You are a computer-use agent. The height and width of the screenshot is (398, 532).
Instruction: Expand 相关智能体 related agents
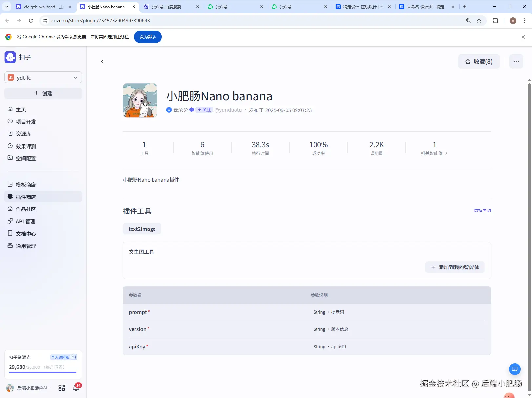(434, 153)
